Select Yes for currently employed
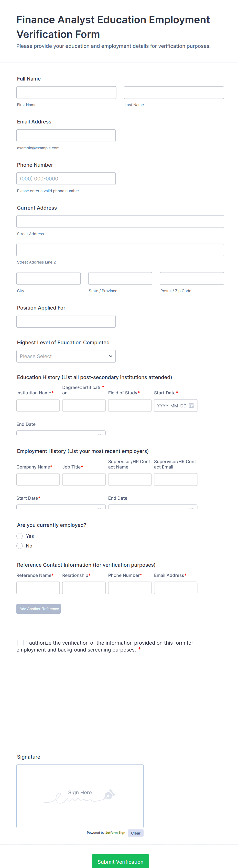The width and height of the screenshot is (238, 868). point(20,536)
